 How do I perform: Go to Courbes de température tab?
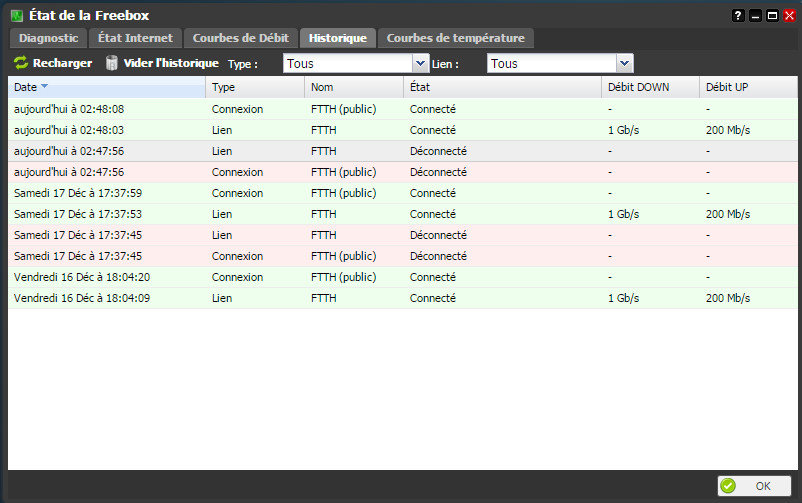456,38
